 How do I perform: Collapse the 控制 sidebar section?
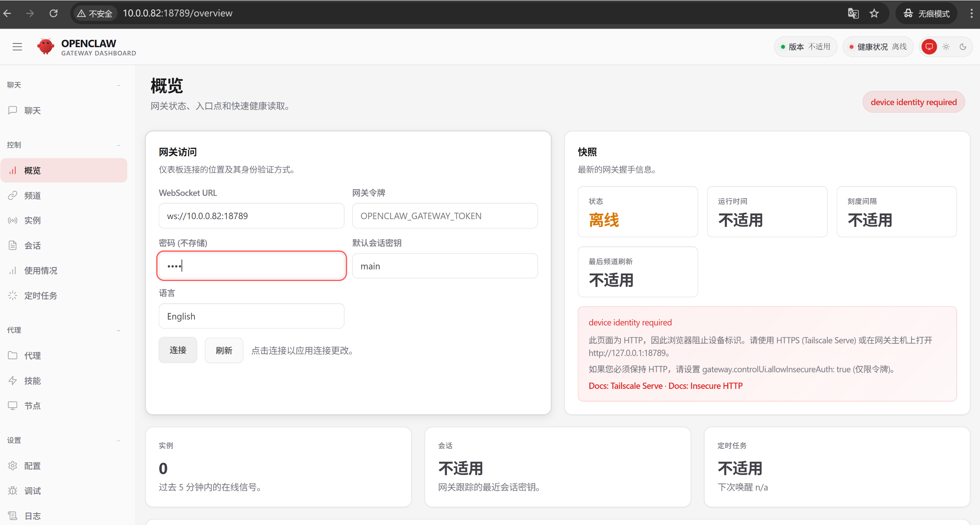click(118, 145)
